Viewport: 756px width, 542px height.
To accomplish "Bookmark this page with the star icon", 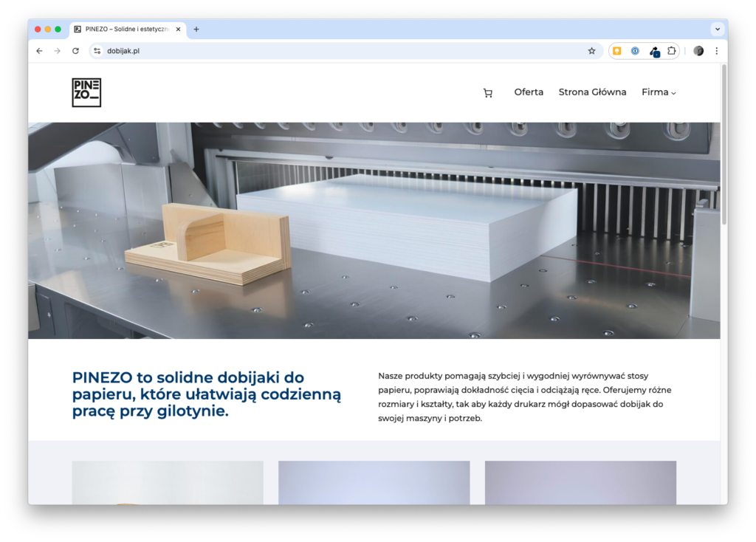I will pos(591,51).
